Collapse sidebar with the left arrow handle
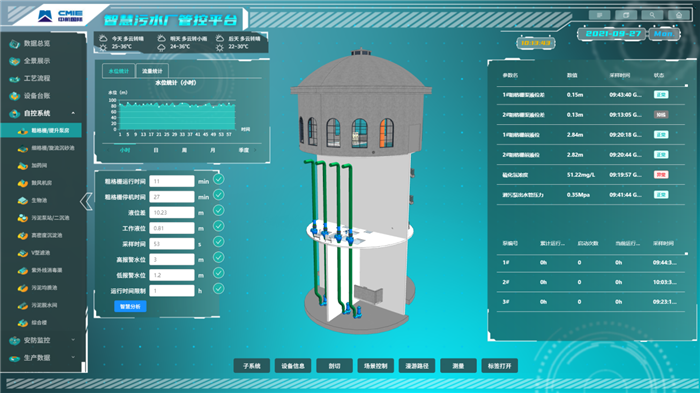 [x=86, y=201]
